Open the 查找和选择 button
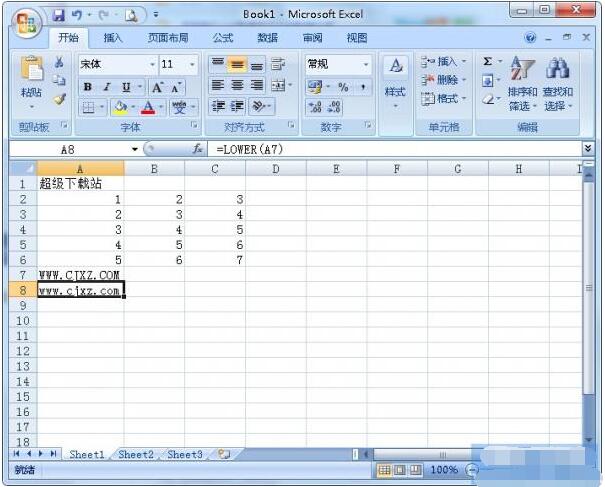This screenshot has height=487, width=605. coord(558,83)
